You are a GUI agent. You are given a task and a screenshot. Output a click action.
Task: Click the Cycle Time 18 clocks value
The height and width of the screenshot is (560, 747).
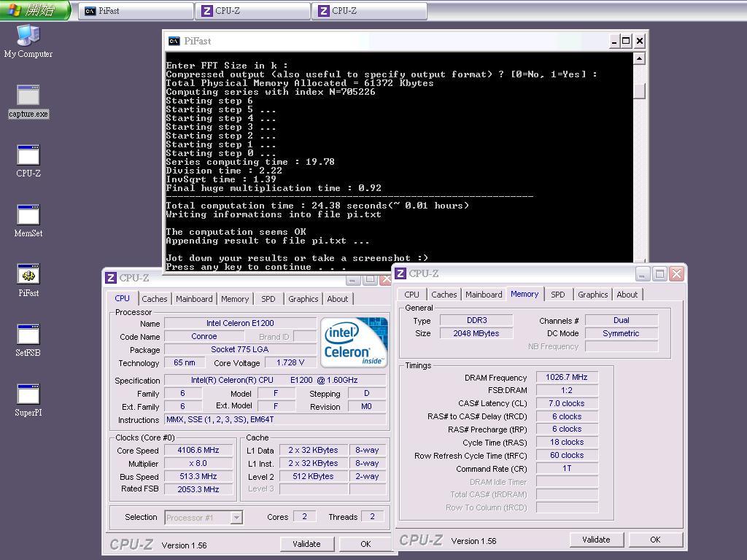(567, 442)
